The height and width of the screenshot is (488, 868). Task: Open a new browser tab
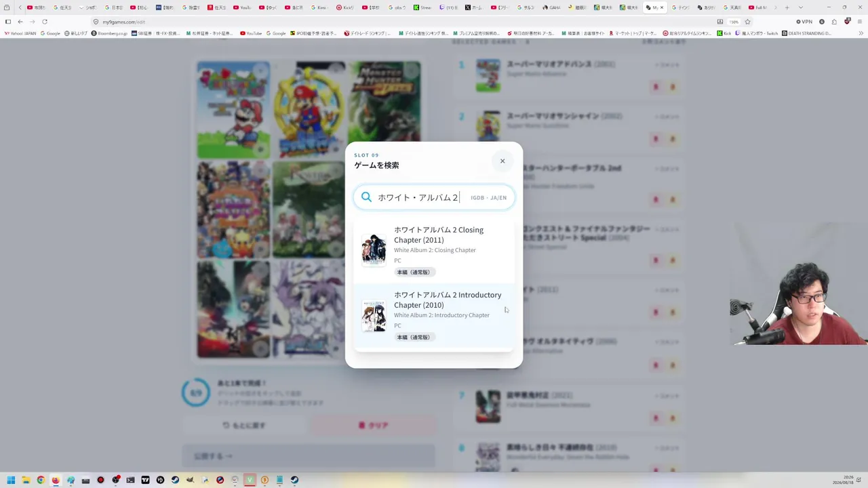787,7
